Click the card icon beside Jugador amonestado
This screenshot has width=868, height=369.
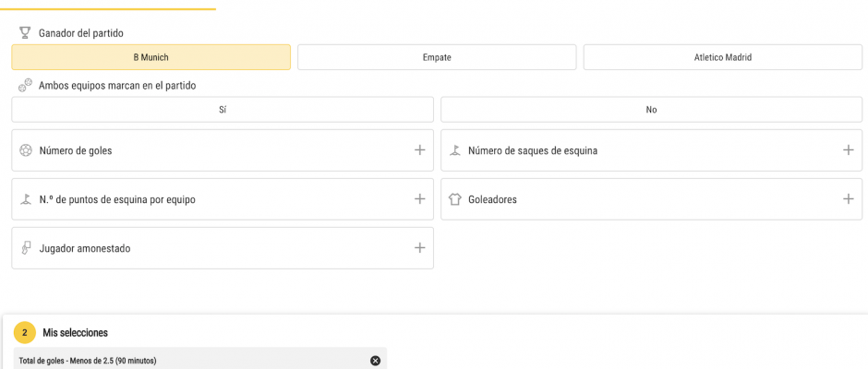tap(26, 248)
